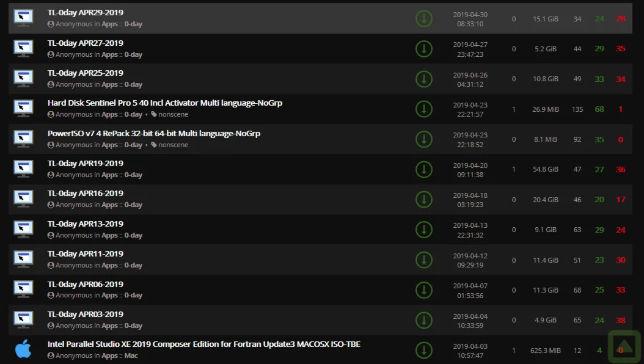The width and height of the screenshot is (644, 364).
Task: Open TL-0day APR29-2019 torrent title
Action: [x=86, y=13]
